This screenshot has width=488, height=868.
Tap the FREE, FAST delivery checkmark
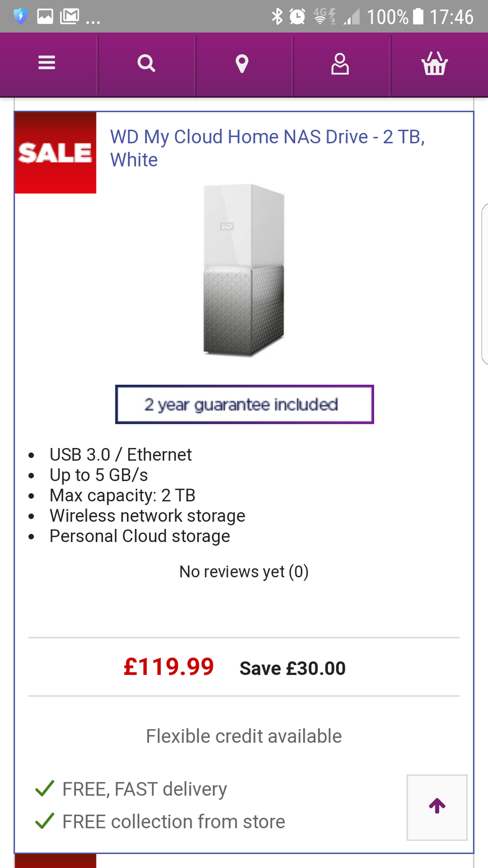44,788
